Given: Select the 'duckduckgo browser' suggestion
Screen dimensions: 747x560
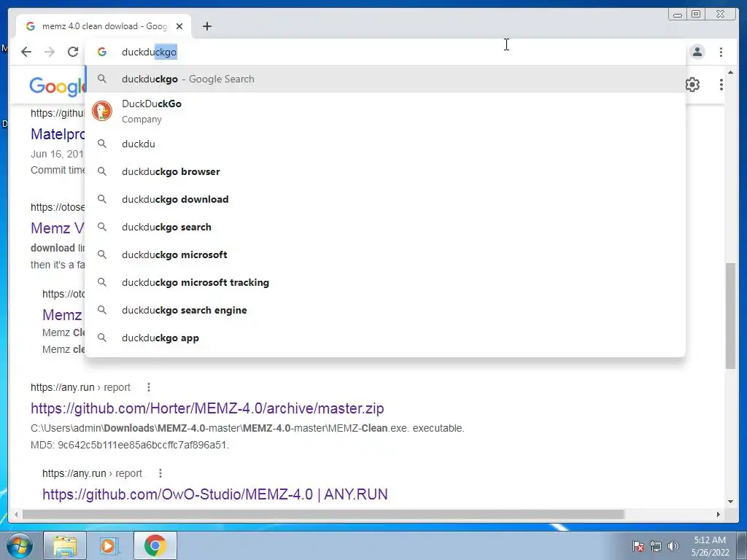Looking at the screenshot, I should click(x=385, y=171).
